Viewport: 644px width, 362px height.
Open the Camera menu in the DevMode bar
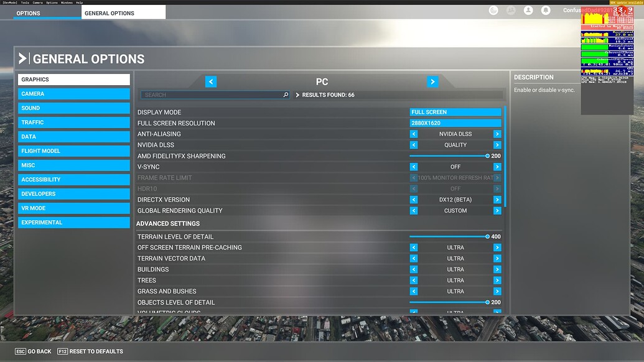[37, 2]
